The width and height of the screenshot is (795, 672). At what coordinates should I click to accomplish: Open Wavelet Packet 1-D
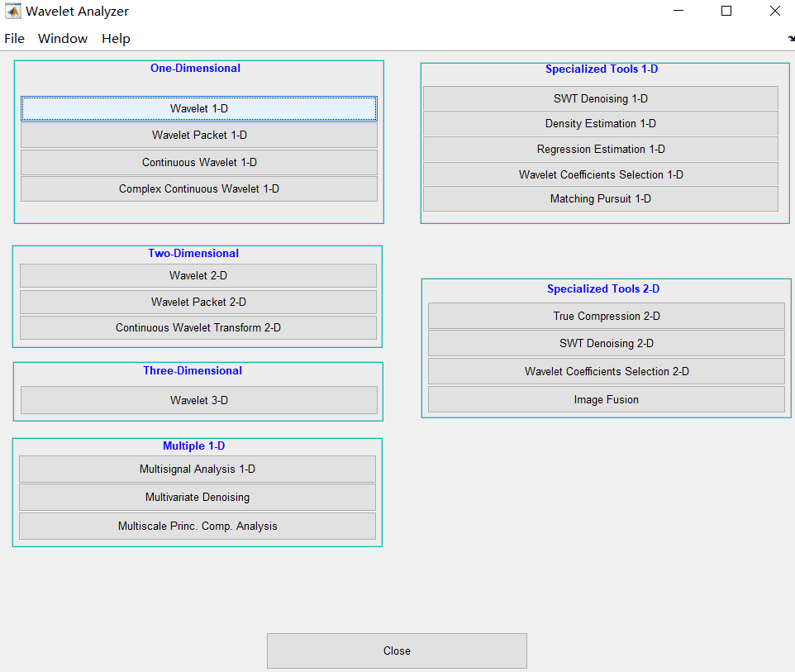198,135
